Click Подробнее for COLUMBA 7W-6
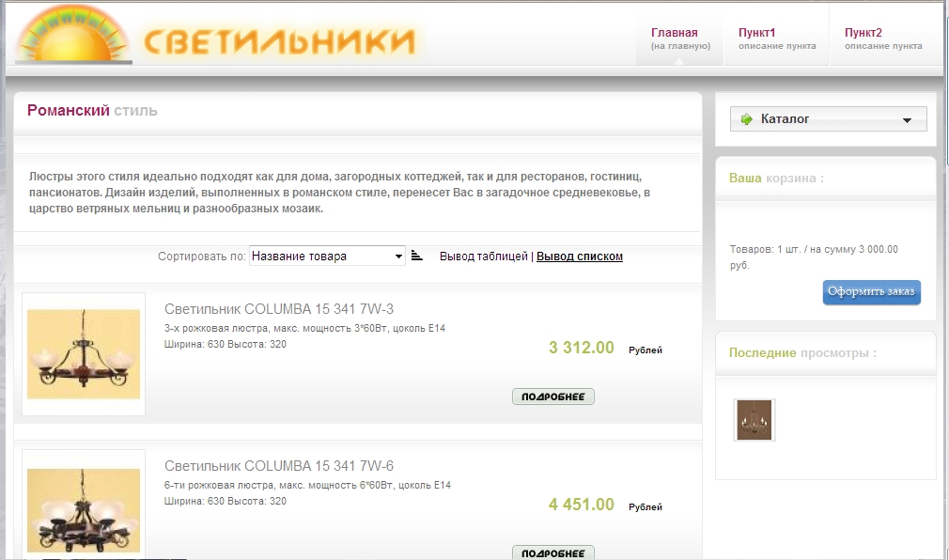 (x=553, y=552)
